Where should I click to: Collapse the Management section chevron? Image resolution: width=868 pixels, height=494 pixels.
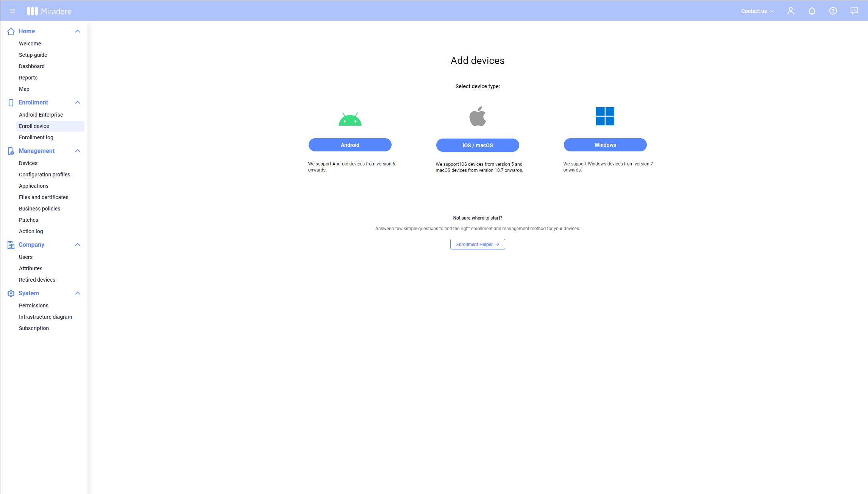(x=78, y=151)
